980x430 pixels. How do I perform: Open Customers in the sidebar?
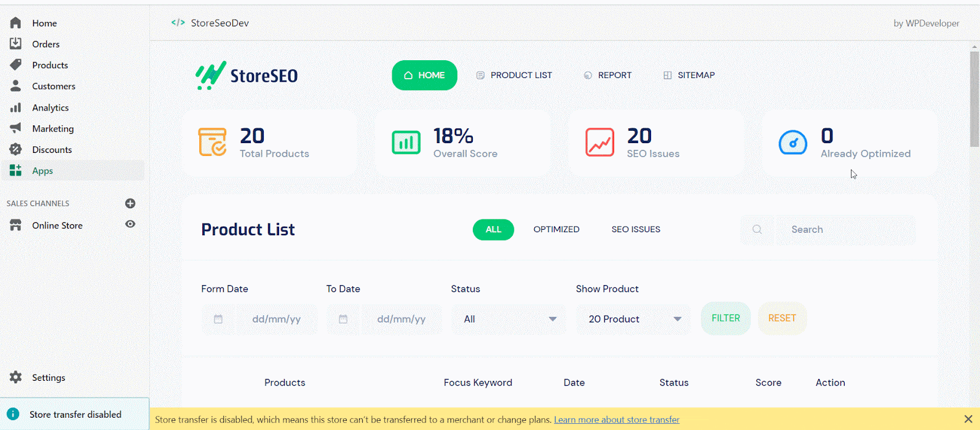point(54,86)
